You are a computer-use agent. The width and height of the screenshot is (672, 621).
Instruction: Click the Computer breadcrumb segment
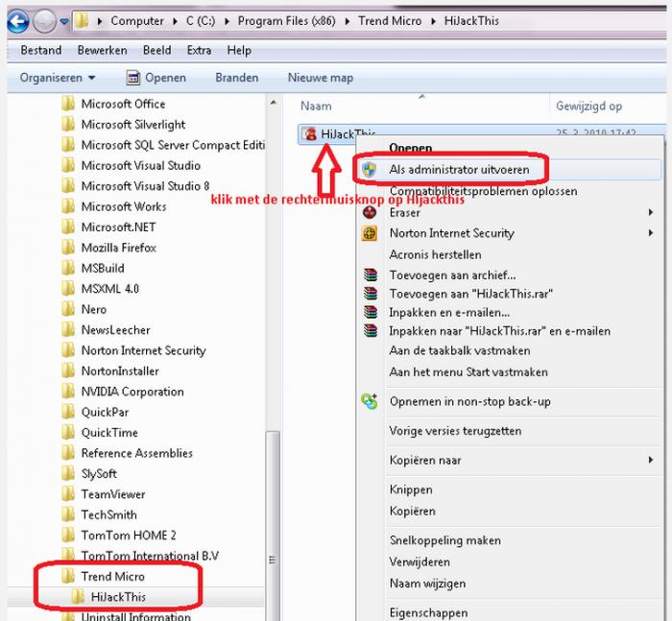pos(137,21)
